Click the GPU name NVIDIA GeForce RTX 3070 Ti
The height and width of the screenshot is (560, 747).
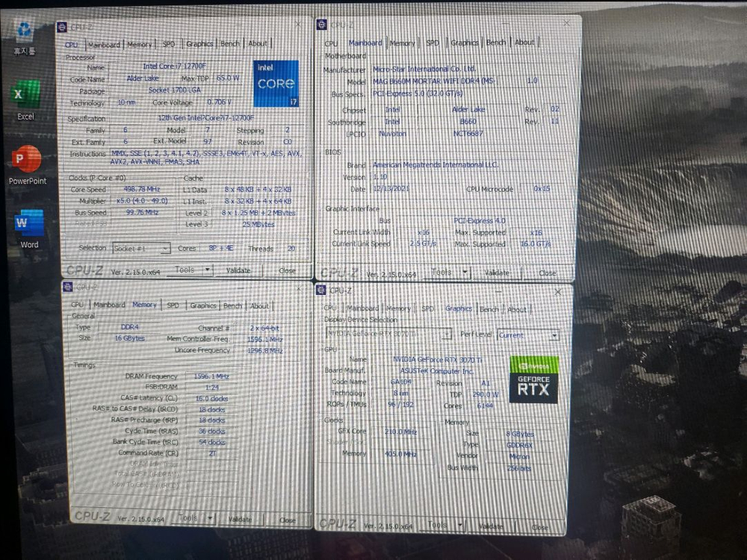[x=437, y=360]
